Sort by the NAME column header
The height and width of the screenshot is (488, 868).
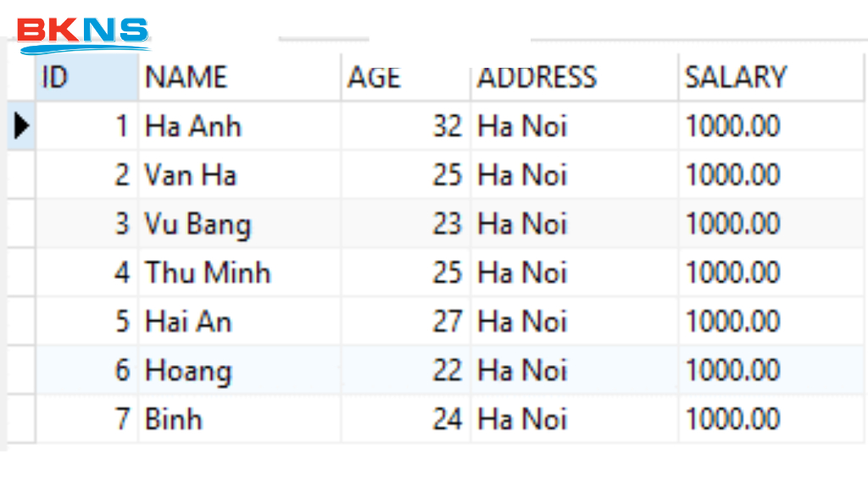point(238,78)
